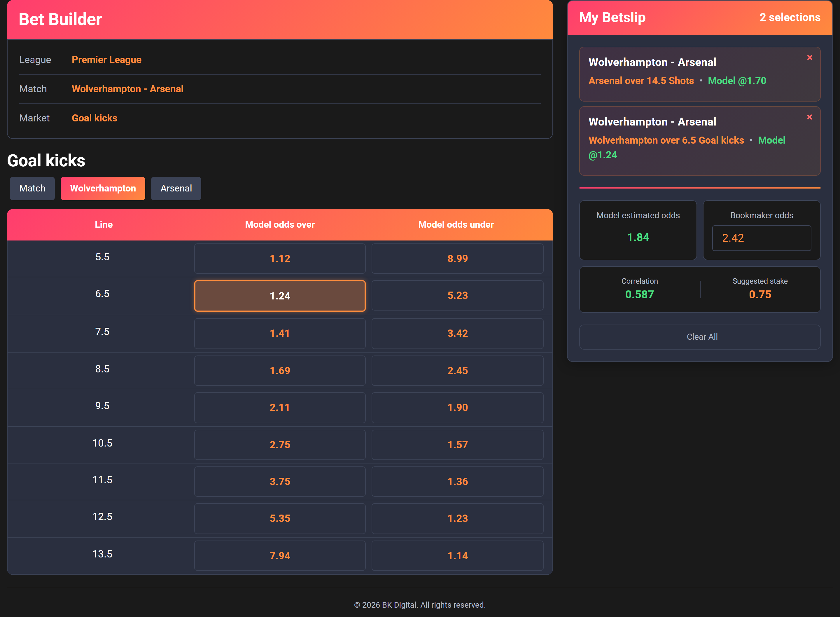The width and height of the screenshot is (840, 617).
Task: Open the Goal kicks market selector
Action: pos(94,118)
